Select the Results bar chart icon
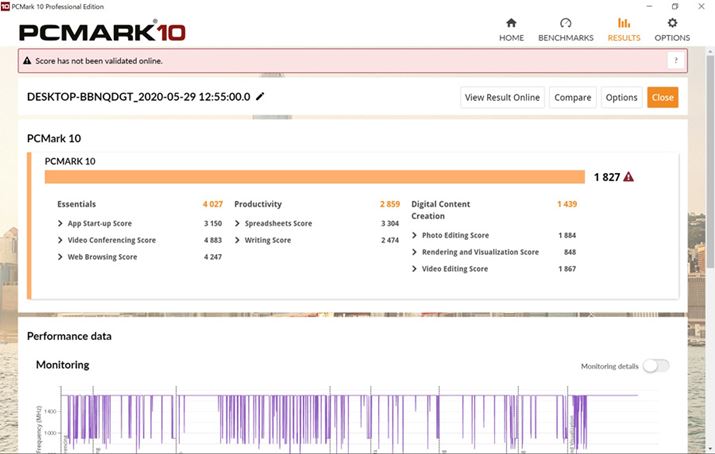Viewport: 715px width, 454px height. [x=624, y=23]
